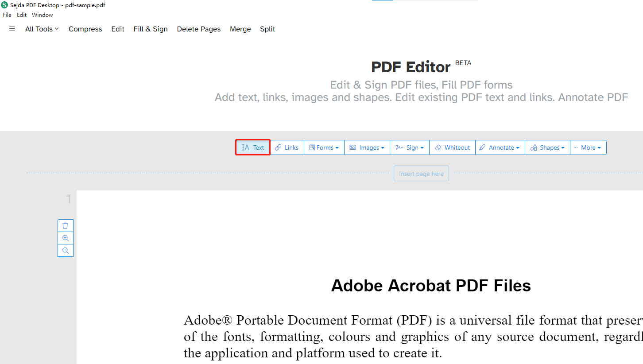Click the PDF Editor title
This screenshot has width=643, height=364.
click(x=411, y=67)
